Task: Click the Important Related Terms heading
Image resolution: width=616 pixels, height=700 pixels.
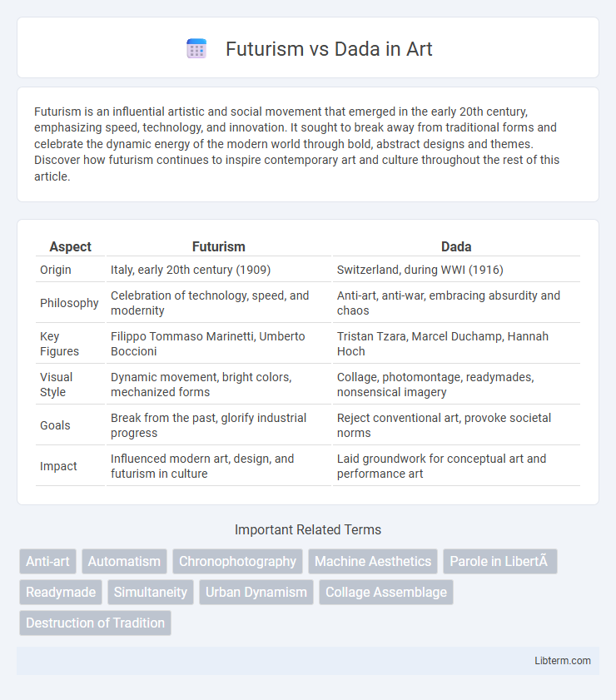Action: (308, 529)
